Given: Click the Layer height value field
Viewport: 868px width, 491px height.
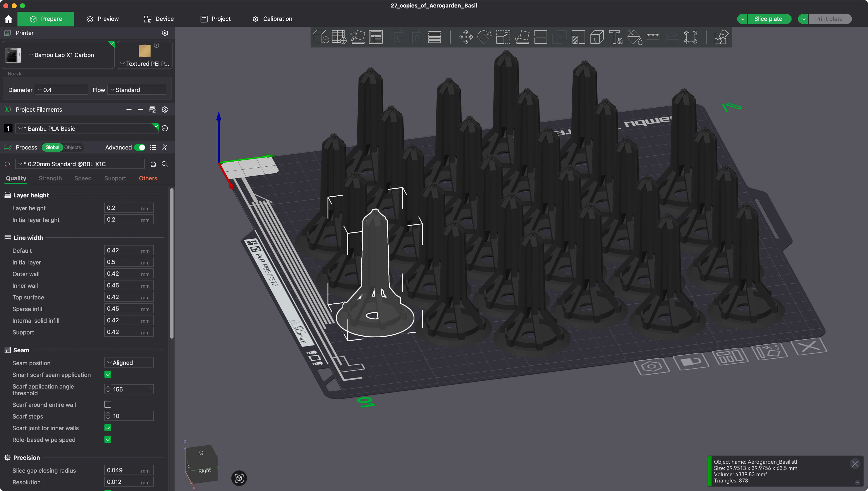Looking at the screenshot, I should click(129, 208).
